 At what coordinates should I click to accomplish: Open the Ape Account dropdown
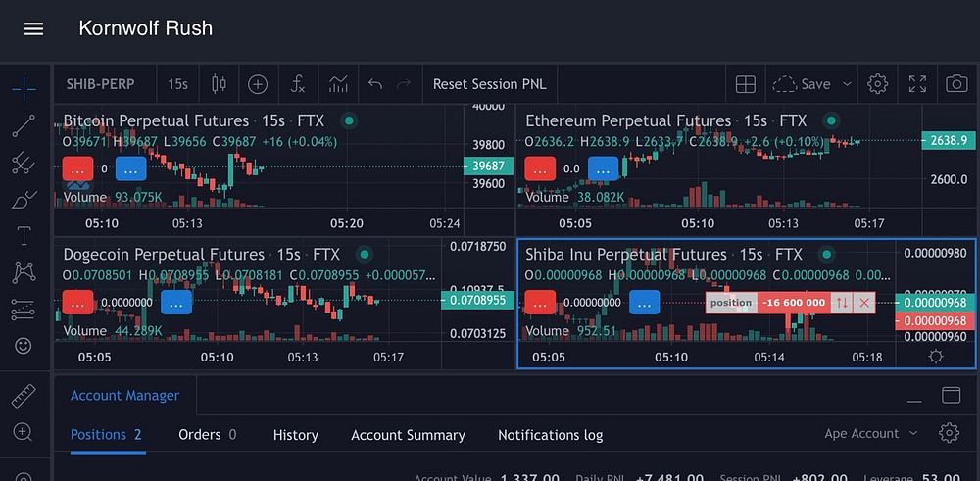(x=870, y=433)
